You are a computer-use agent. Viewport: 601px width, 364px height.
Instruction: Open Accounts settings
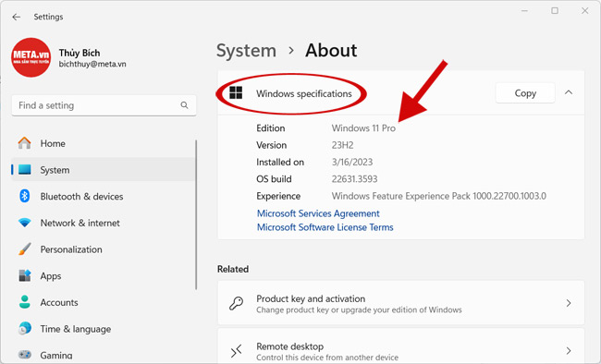104,302
